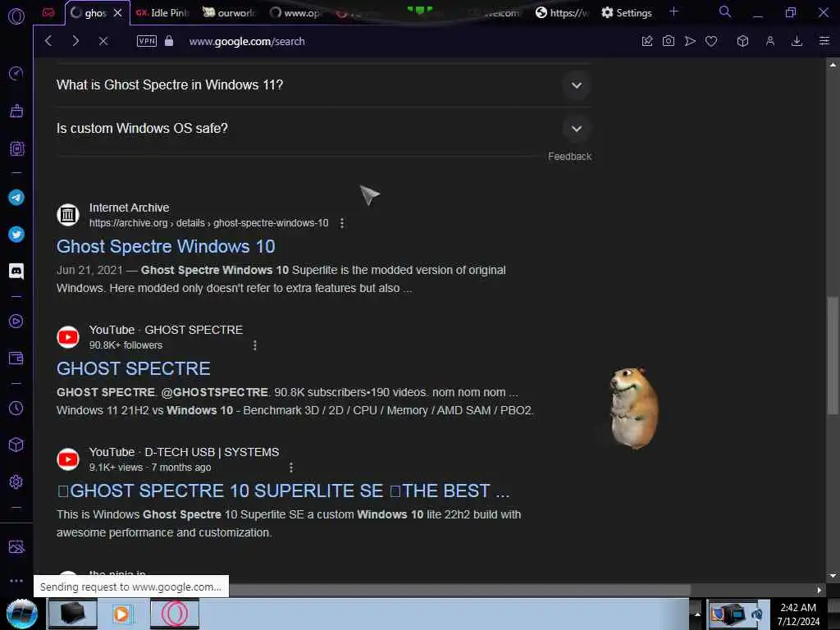Toggle the VPN badge
Screen dimensions: 840x630
coord(147,41)
